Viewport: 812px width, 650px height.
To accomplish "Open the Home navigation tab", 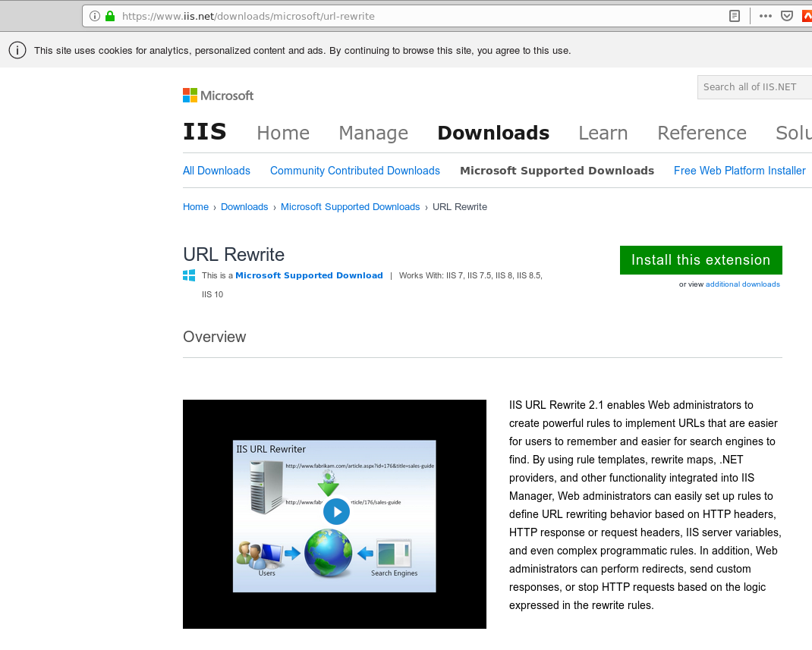I will [283, 133].
